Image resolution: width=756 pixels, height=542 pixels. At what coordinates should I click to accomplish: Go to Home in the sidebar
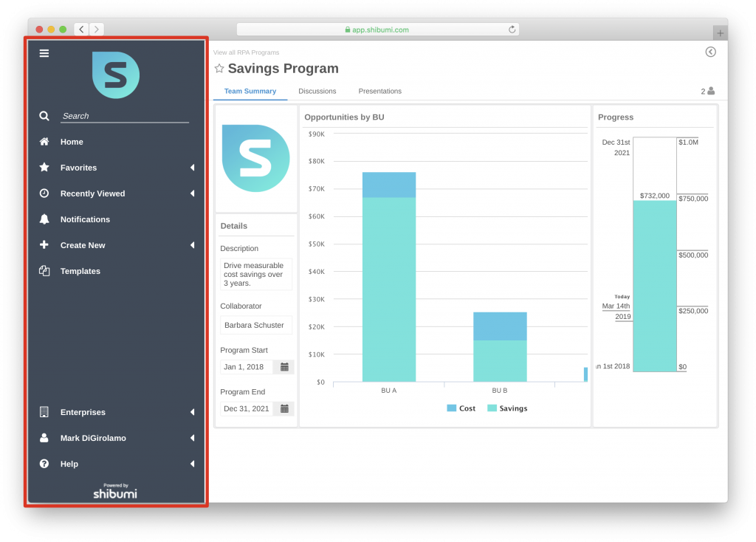tap(72, 142)
